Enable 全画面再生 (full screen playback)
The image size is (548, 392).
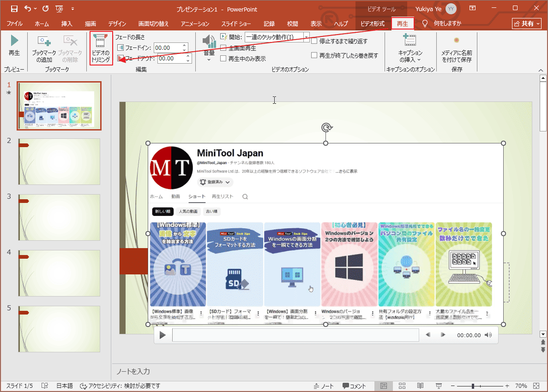pos(223,48)
